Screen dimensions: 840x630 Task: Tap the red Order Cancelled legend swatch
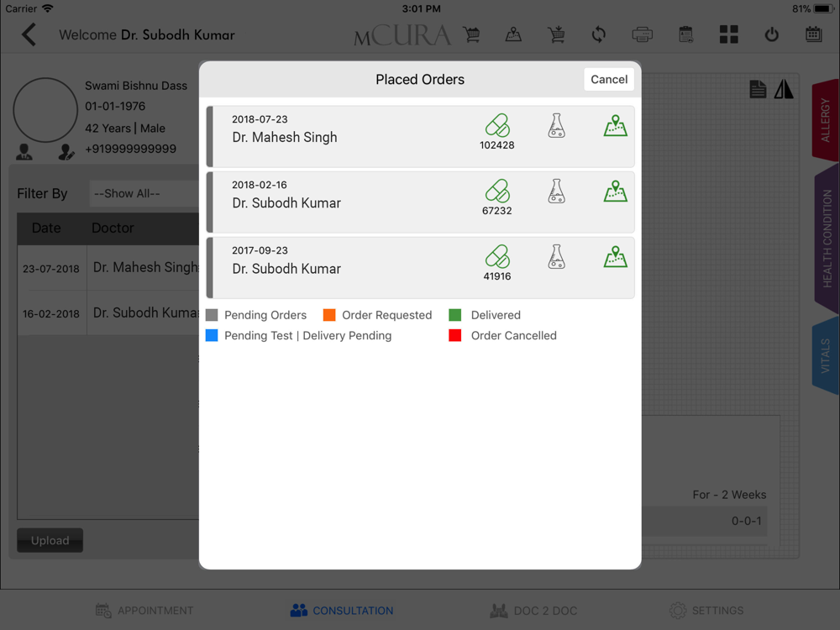454,335
